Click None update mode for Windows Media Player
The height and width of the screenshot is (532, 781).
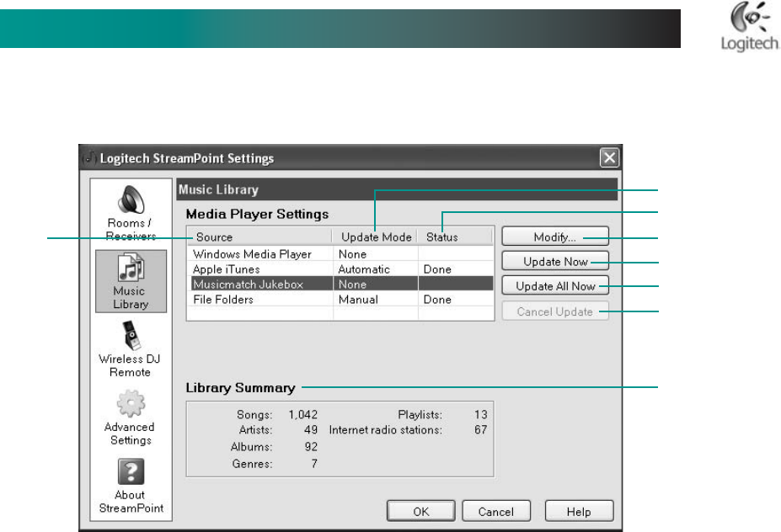(x=353, y=254)
